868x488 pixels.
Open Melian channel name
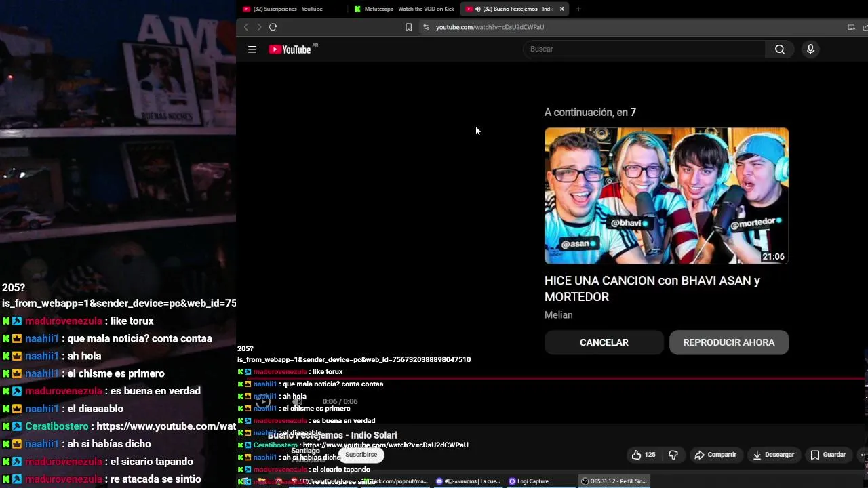pyautogui.click(x=559, y=315)
